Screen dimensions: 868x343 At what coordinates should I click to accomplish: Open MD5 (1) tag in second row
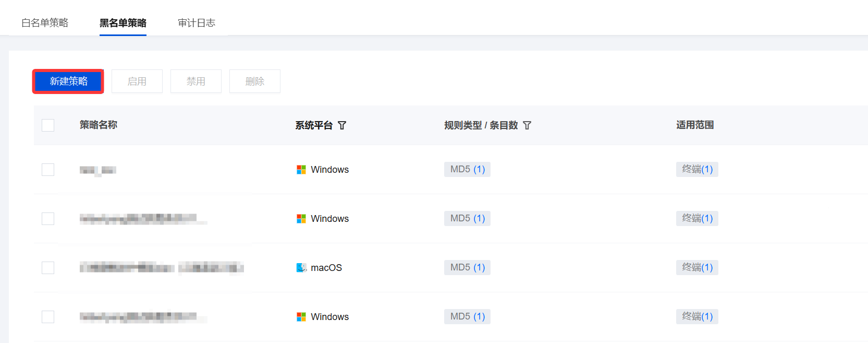[x=467, y=218]
